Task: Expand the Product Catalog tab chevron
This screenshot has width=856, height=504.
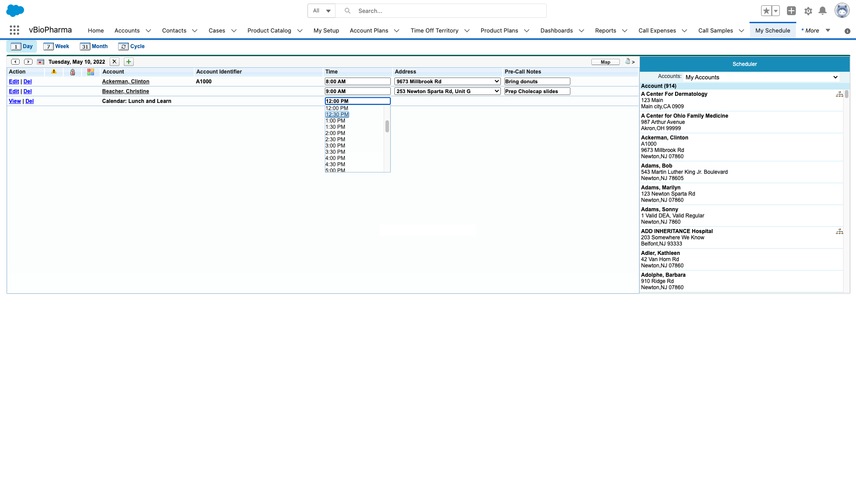Action: tap(300, 31)
